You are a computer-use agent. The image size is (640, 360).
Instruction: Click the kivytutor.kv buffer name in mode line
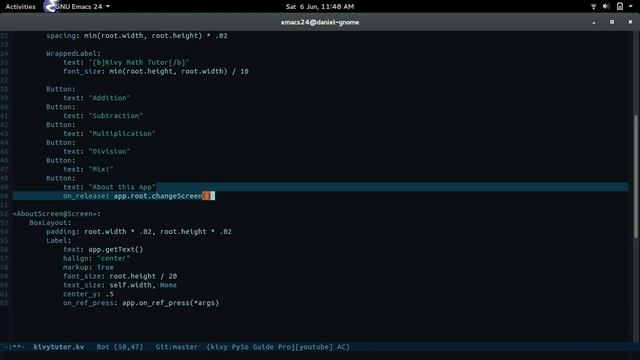click(x=59, y=347)
